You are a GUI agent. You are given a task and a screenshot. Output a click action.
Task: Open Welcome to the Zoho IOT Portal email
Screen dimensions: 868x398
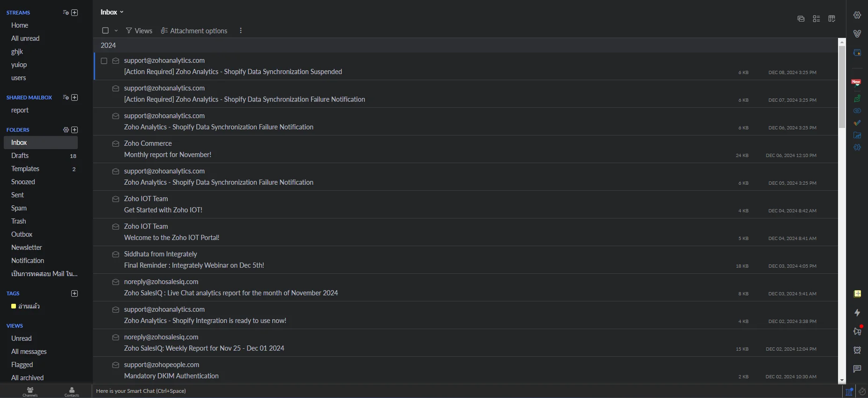pyautogui.click(x=466, y=232)
